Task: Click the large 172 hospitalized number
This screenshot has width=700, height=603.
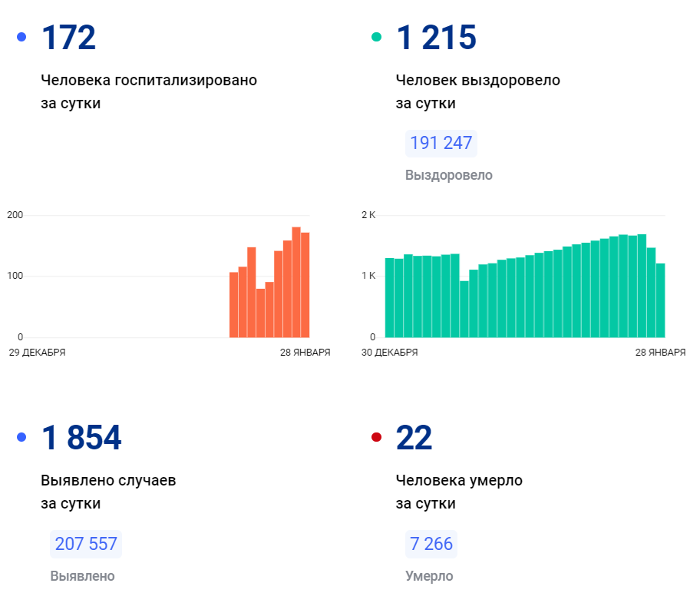Action: (68, 38)
